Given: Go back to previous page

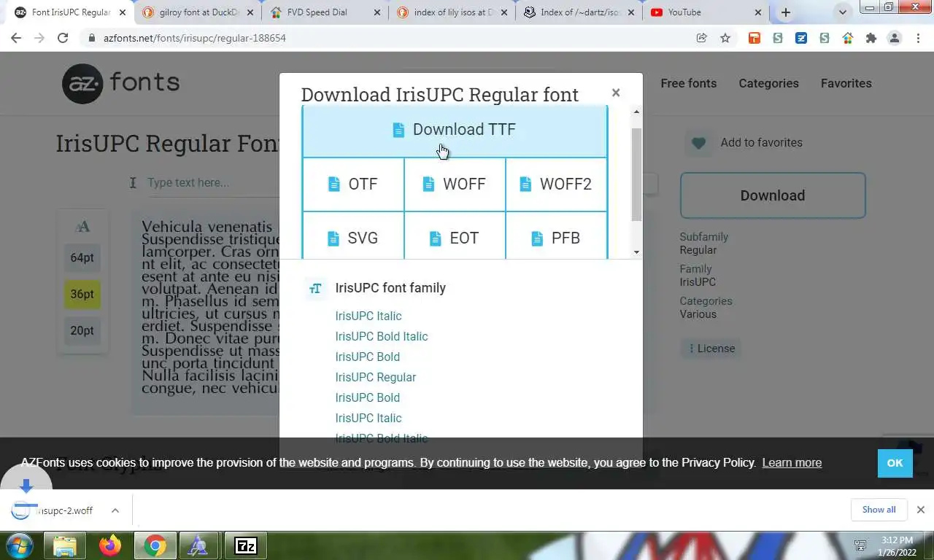Looking at the screenshot, I should tap(16, 38).
